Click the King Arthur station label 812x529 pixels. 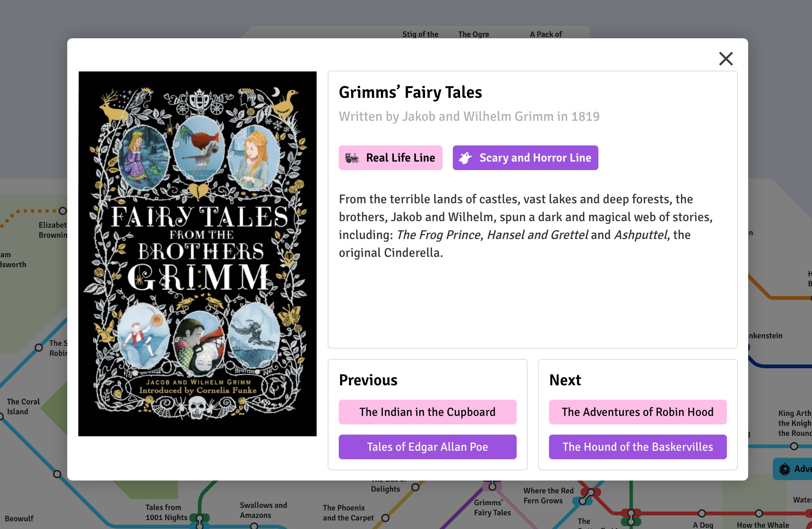(795, 423)
